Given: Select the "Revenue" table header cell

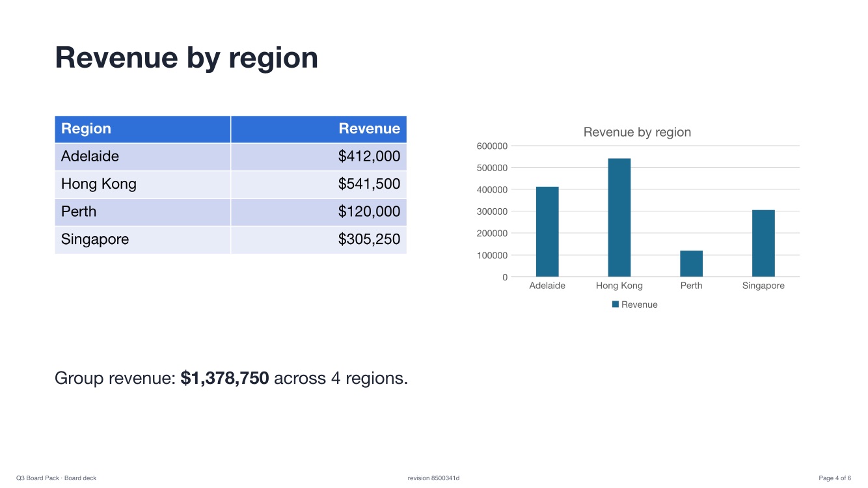Looking at the screenshot, I should tap(319, 129).
